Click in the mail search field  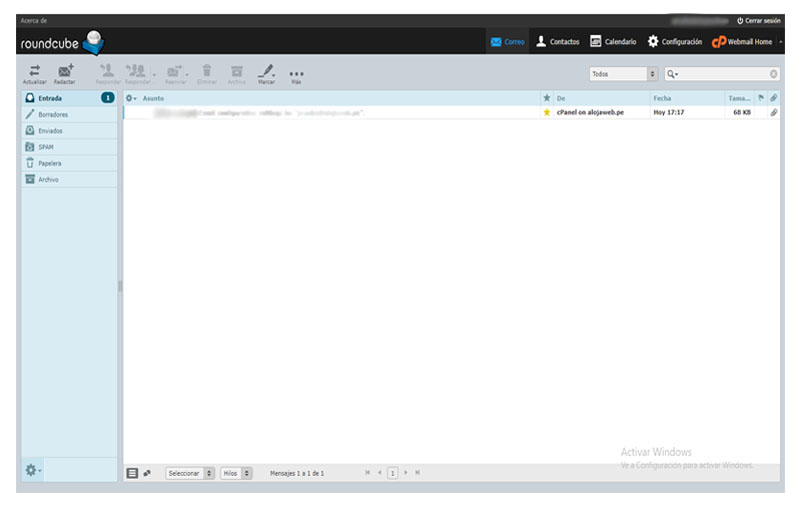pos(724,74)
